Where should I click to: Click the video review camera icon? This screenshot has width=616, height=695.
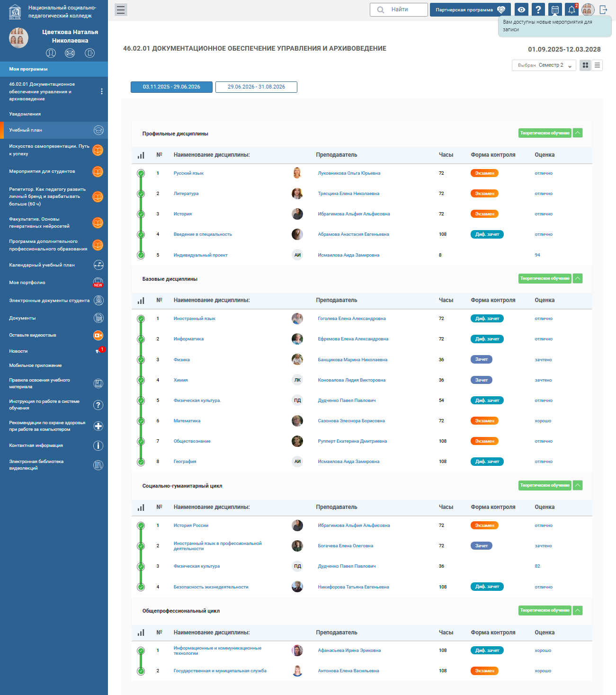(x=98, y=335)
